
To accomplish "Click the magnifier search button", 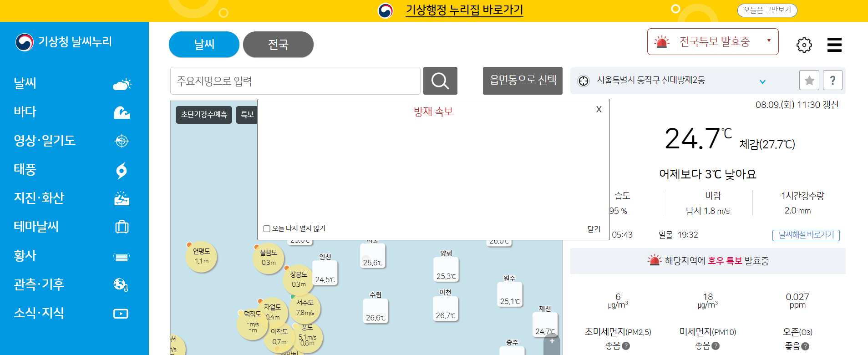I will 440,81.
